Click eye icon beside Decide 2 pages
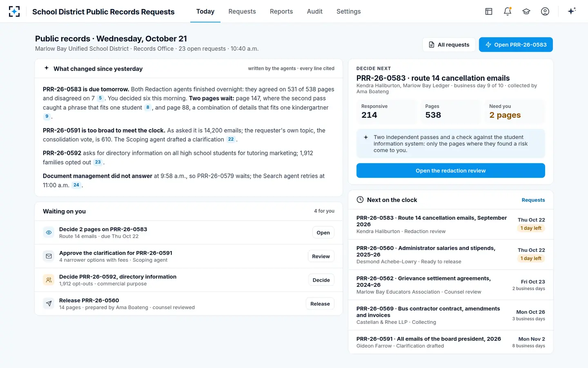The width and height of the screenshot is (588, 368). 49,233
